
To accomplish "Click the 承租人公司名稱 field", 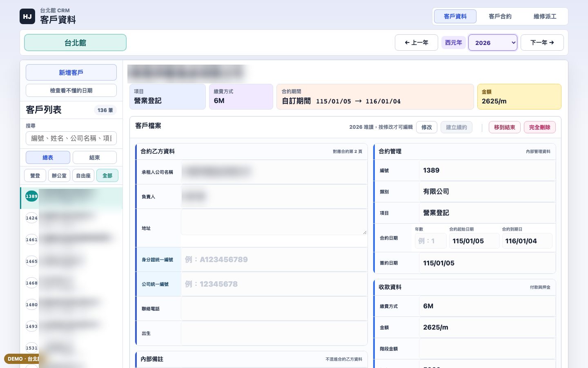I will point(274,172).
